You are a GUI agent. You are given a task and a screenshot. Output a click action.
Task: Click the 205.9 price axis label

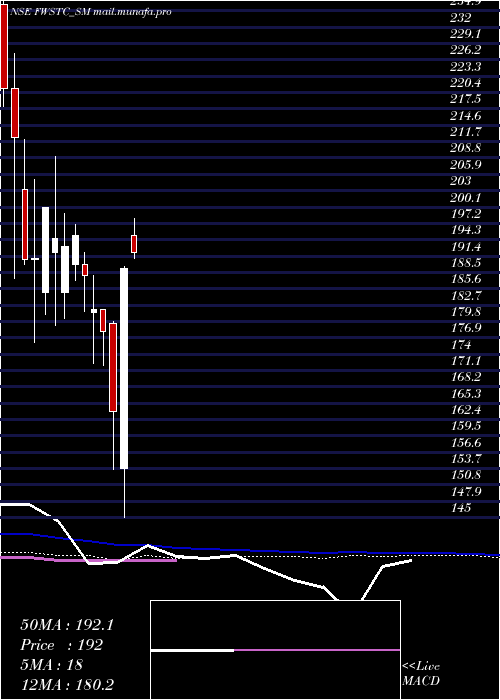tap(465, 165)
